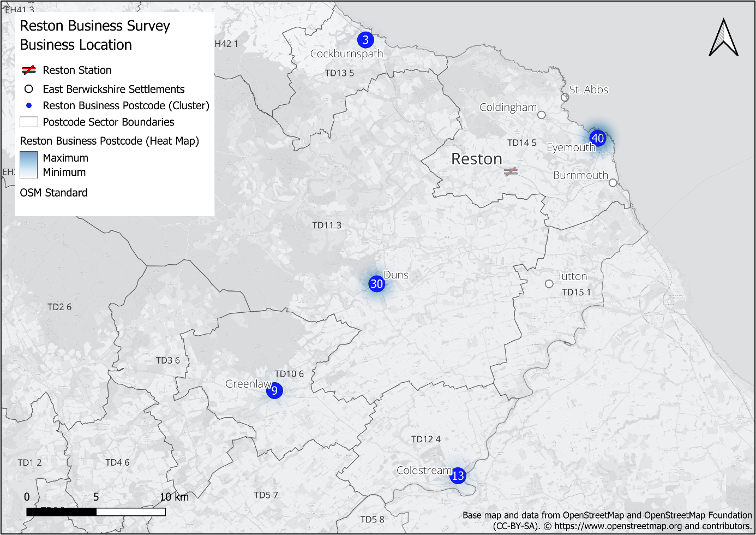Click the Burnmouth text label

click(x=580, y=175)
